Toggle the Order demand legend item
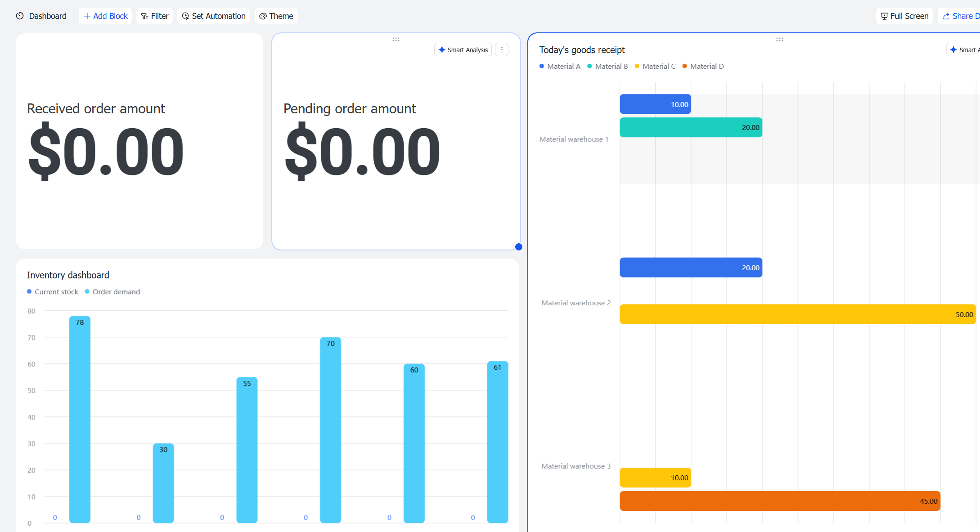 pyautogui.click(x=112, y=292)
